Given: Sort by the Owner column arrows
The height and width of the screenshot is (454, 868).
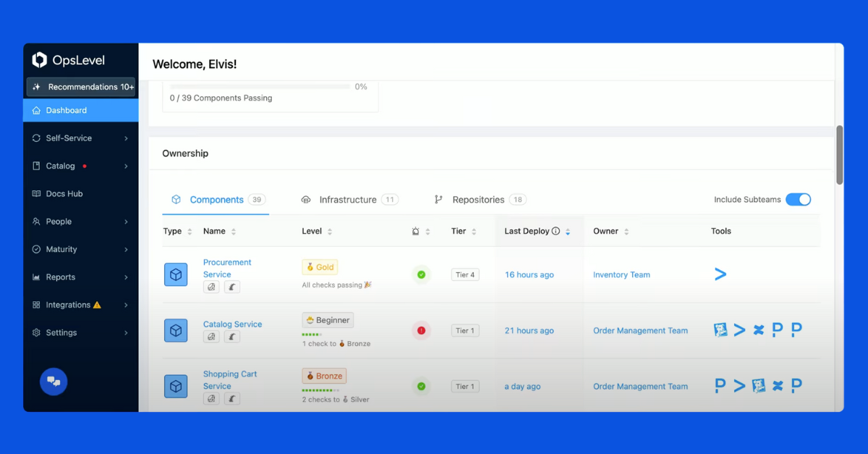Looking at the screenshot, I should pos(626,232).
